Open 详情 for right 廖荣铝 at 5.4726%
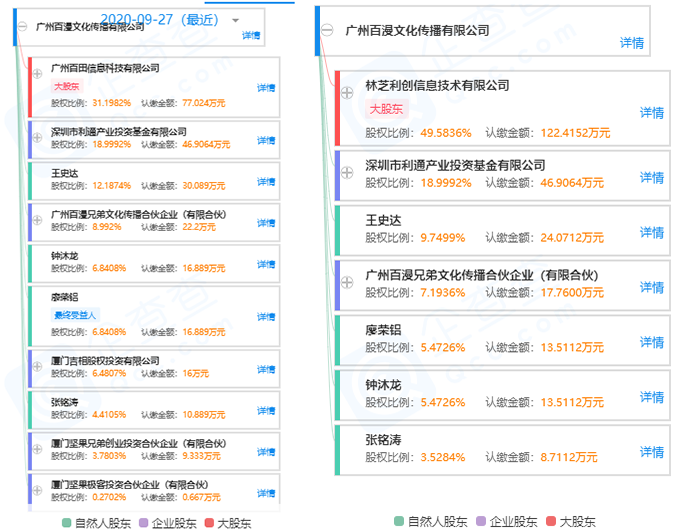 coord(652,342)
